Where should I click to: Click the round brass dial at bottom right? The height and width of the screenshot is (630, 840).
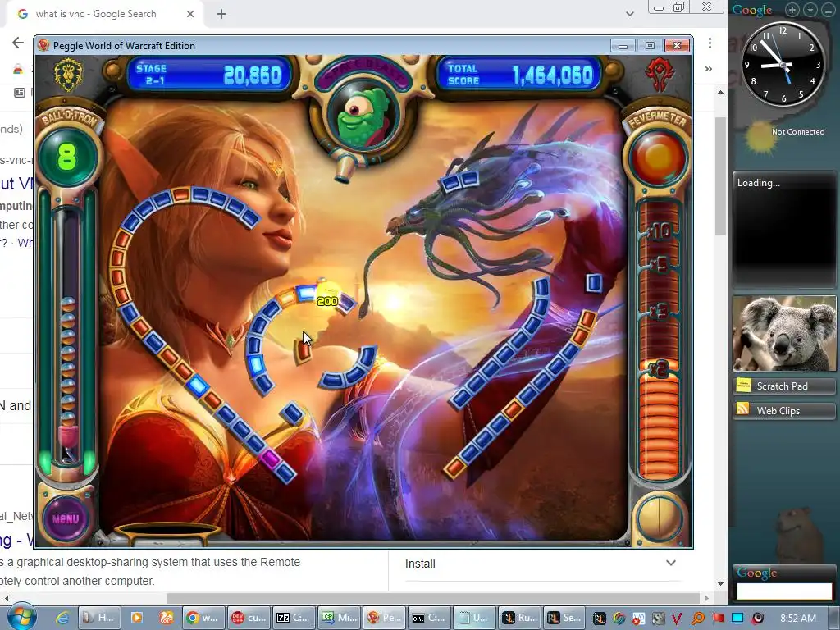point(659,518)
